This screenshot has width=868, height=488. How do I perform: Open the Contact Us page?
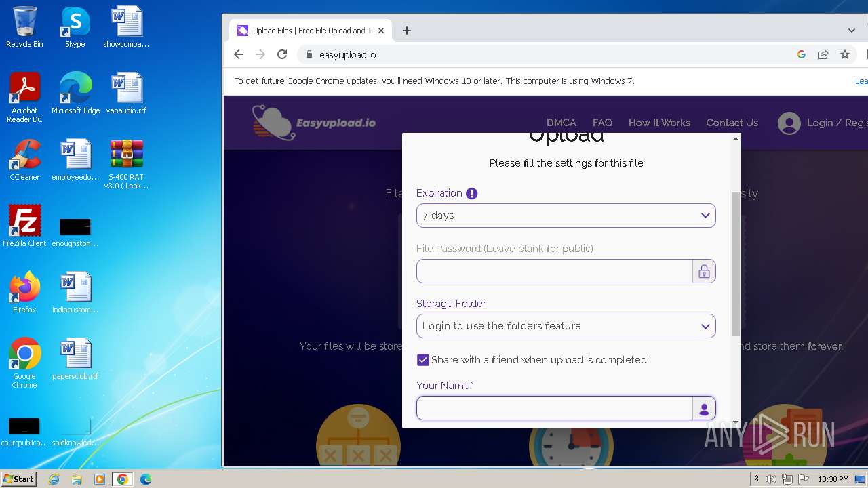click(x=732, y=123)
